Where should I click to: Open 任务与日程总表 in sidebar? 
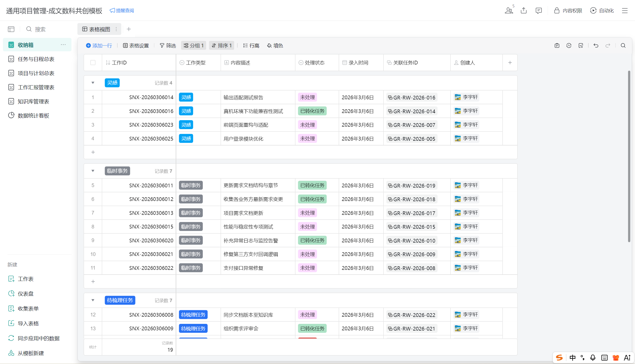click(36, 59)
